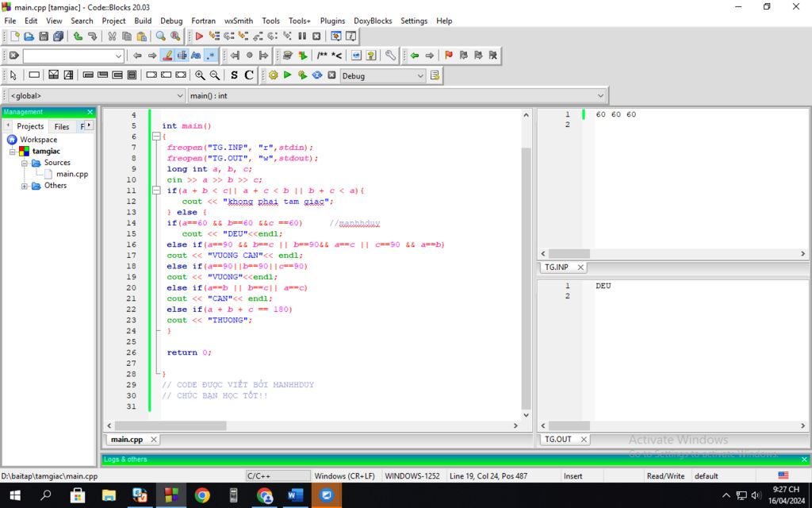Open the Windows Start menu
Image resolution: width=812 pixels, height=508 pixels.
click(x=15, y=495)
